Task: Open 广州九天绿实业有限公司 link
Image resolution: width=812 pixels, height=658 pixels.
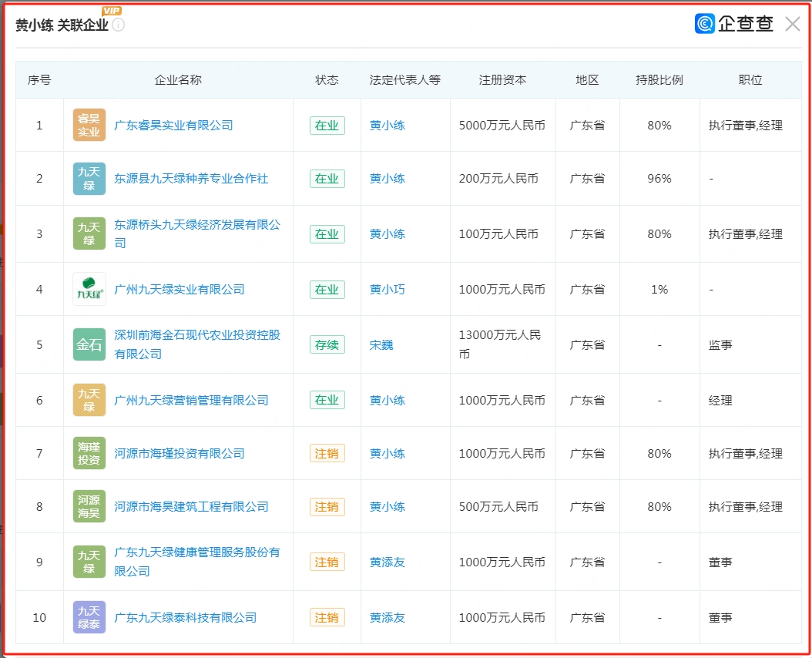Action: [x=180, y=290]
